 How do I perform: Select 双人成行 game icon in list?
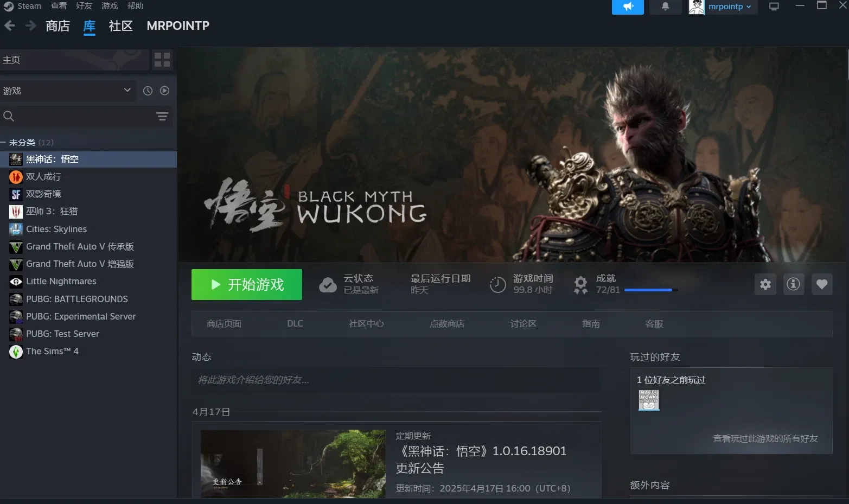tap(16, 177)
